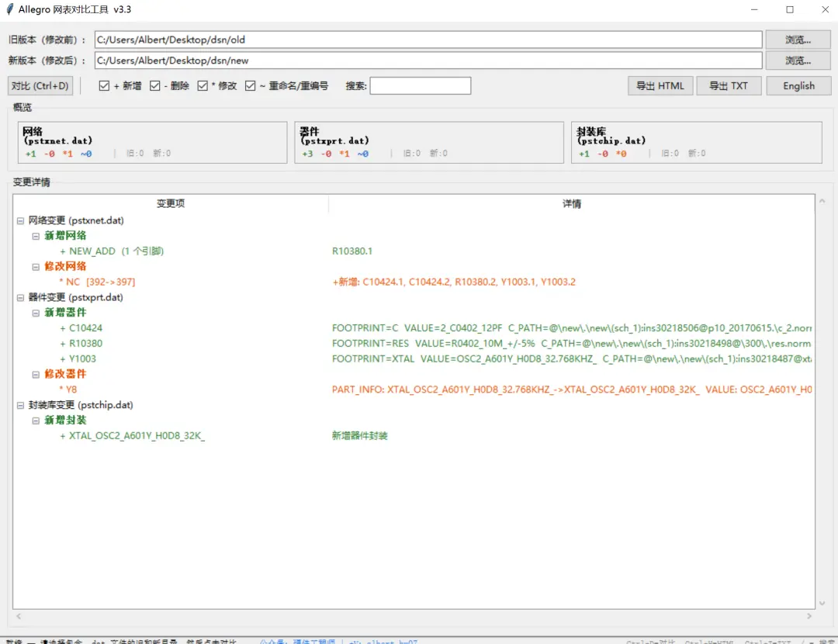The height and width of the screenshot is (644, 838).
Task: Click the 对比 (Ctrl+D) compare button
Action: pos(40,85)
